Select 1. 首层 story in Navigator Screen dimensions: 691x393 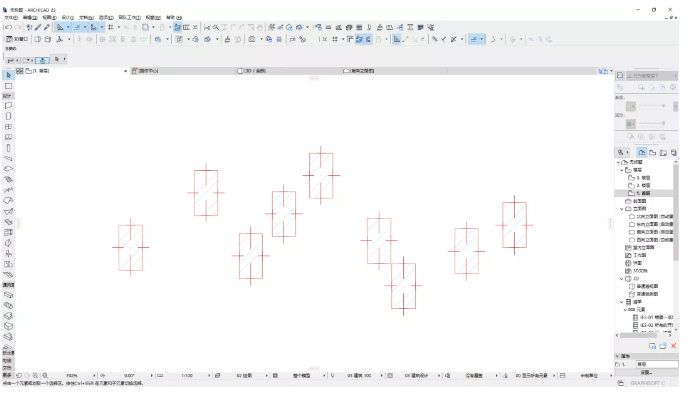click(x=643, y=193)
